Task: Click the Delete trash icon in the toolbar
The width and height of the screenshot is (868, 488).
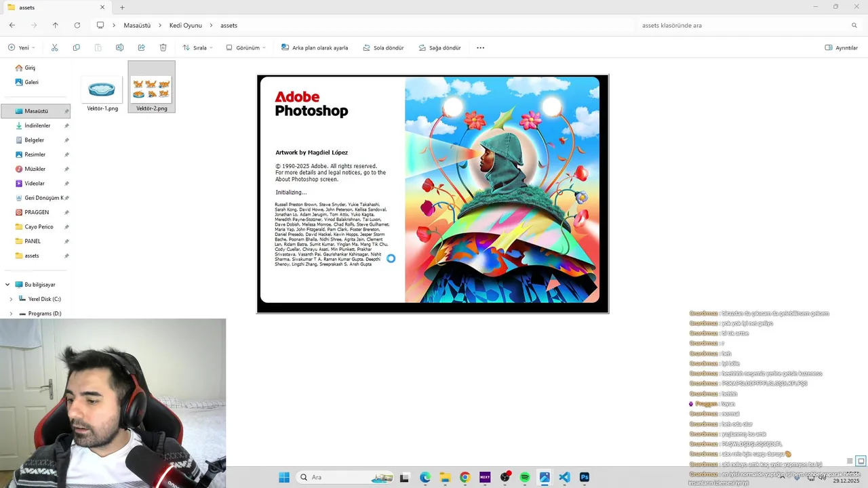Action: pyautogui.click(x=163, y=48)
